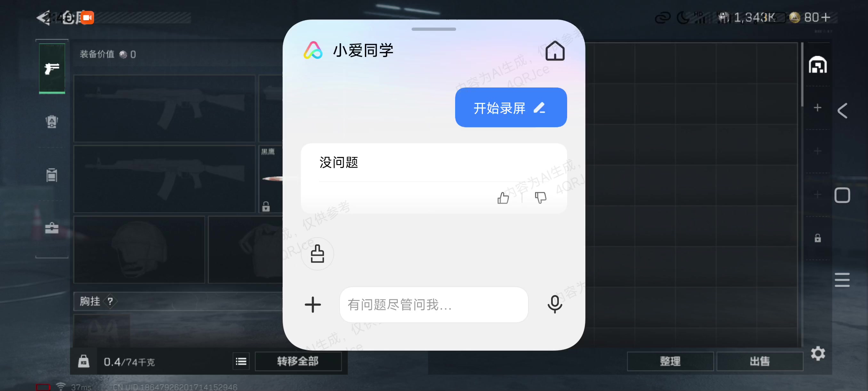This screenshot has height=391, width=868.
Task: Click the 出售 sell button
Action: click(x=759, y=361)
